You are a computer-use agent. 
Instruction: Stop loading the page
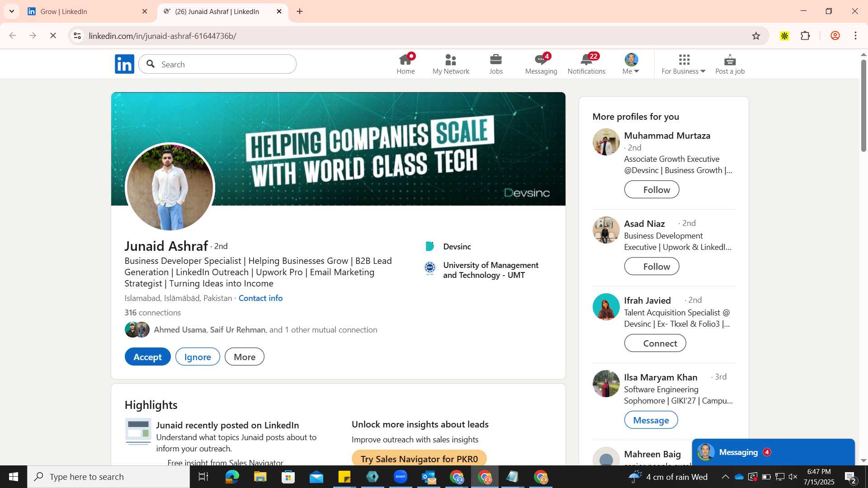click(x=53, y=36)
